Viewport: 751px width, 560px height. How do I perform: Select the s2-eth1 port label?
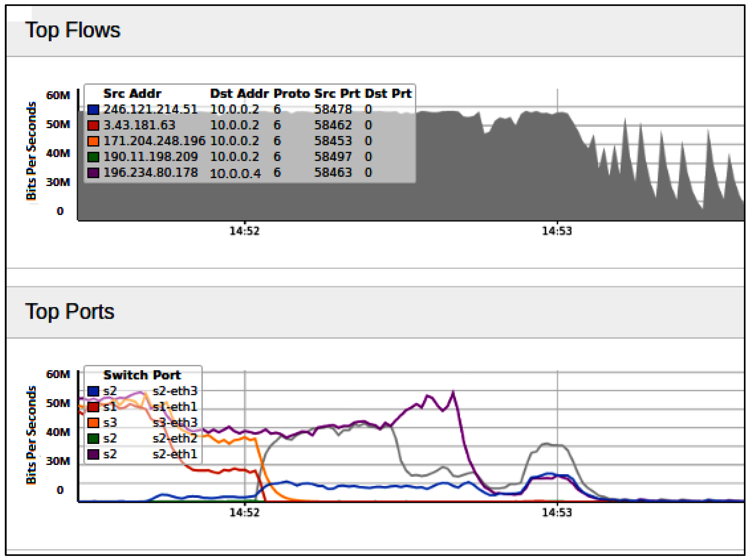pos(175,454)
